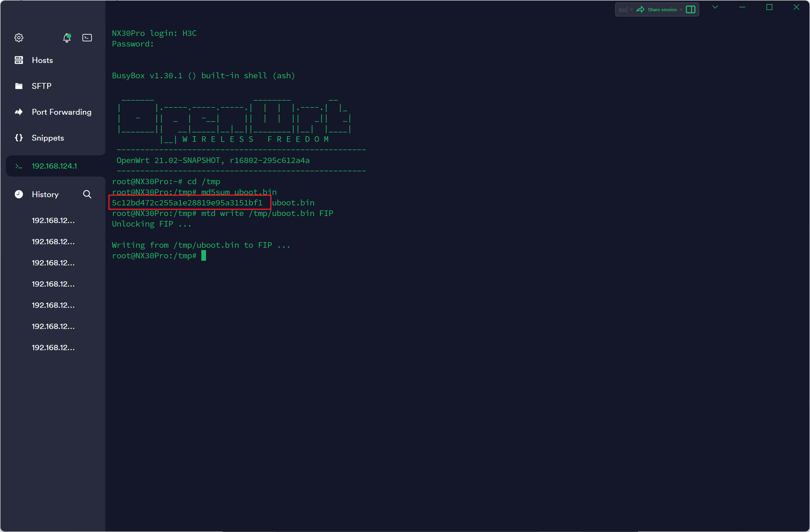Click the terminal input prompt field
The height and width of the screenshot is (532, 810).
202,255
